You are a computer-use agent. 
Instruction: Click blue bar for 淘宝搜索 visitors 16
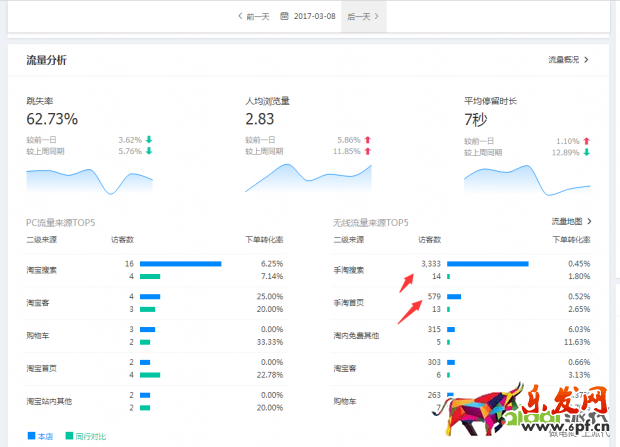click(181, 264)
